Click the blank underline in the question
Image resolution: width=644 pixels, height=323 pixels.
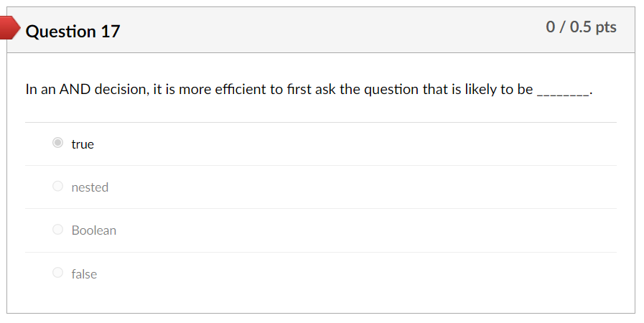click(x=563, y=93)
